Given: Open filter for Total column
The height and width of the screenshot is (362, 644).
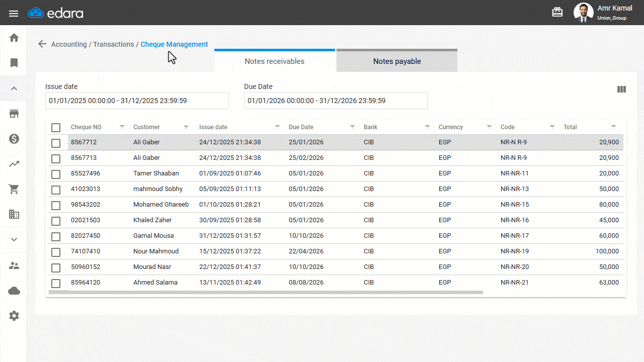Looking at the screenshot, I should 613,127.
